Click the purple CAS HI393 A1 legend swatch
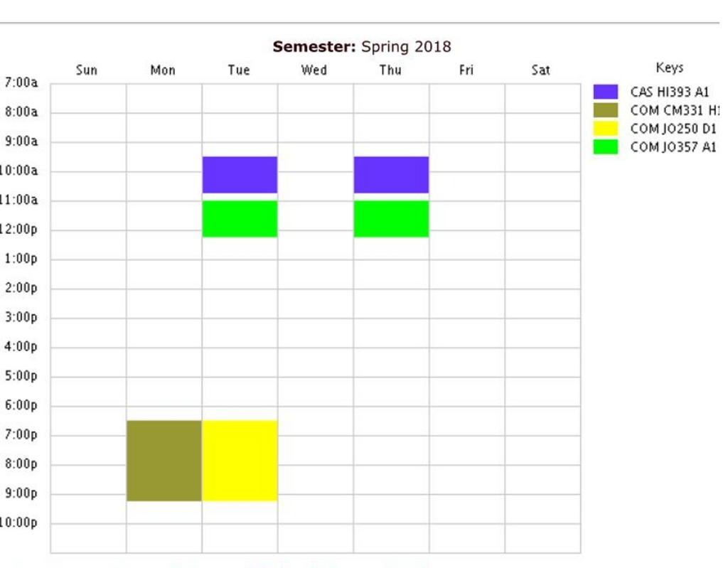 coord(606,92)
